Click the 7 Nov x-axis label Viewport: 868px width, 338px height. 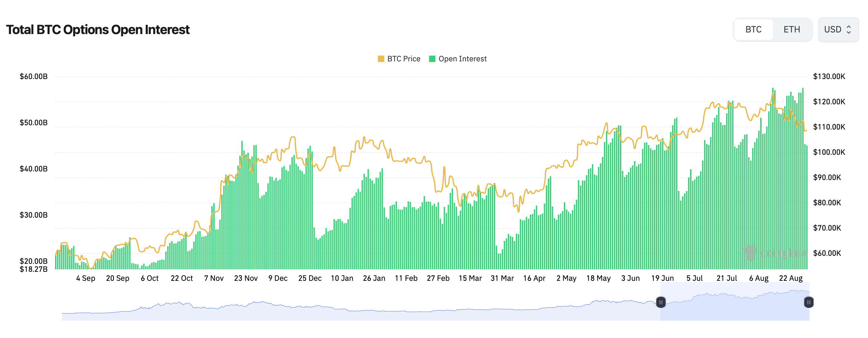(x=214, y=279)
